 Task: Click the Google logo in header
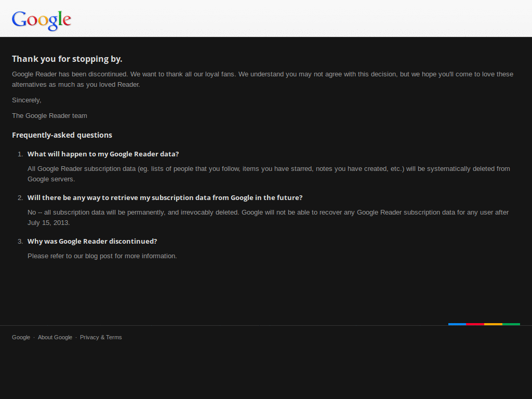click(x=42, y=21)
